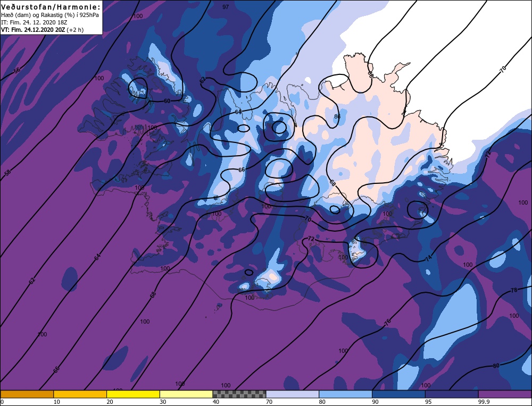Click the '97' humidity value on the map
This screenshot has height=406, width=532.
(x=226, y=7)
